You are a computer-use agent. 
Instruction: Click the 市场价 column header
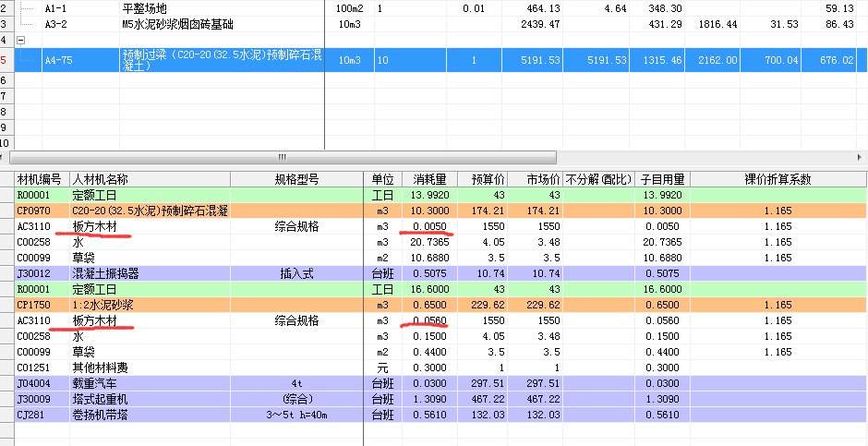pos(535,179)
